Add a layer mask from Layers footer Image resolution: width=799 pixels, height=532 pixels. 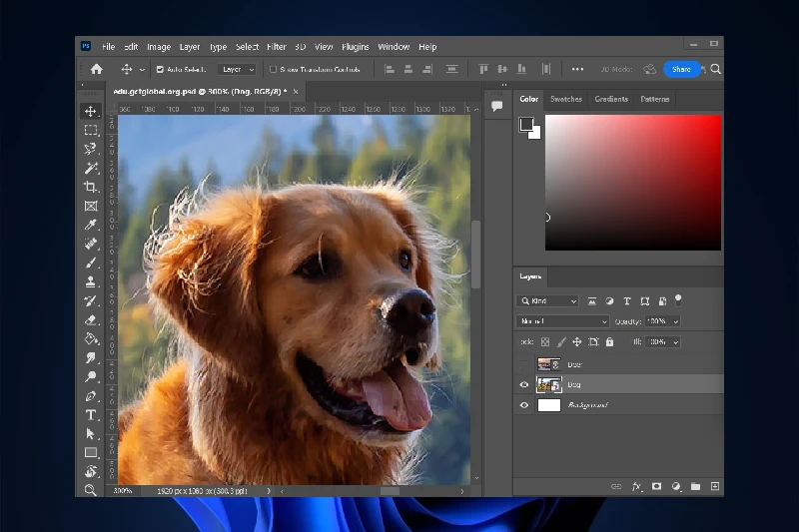(656, 487)
